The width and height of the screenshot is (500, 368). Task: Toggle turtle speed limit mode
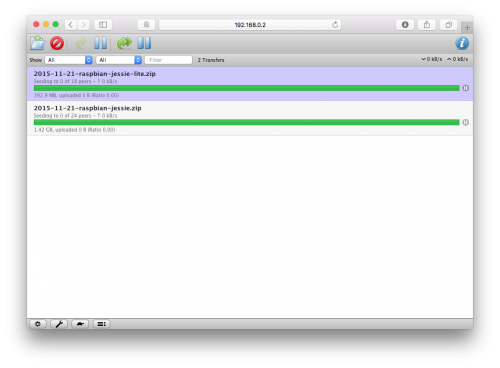(x=80, y=324)
